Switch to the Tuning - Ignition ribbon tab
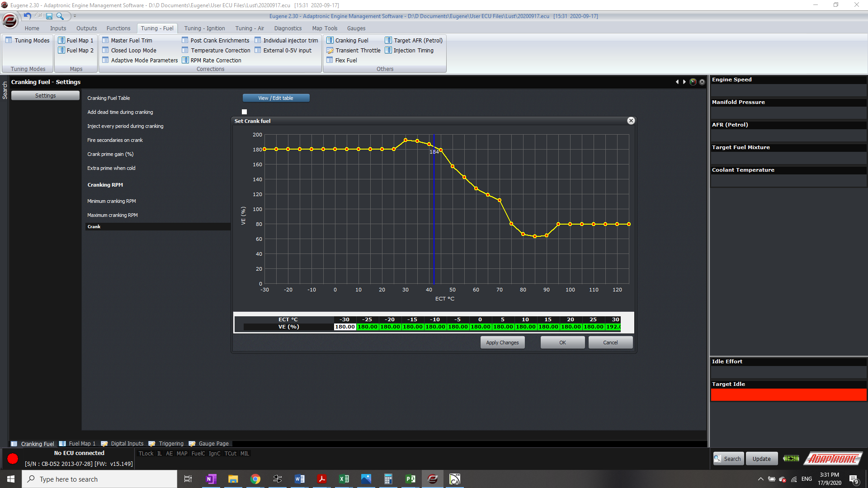Viewport: 868px width, 488px height. pos(204,28)
